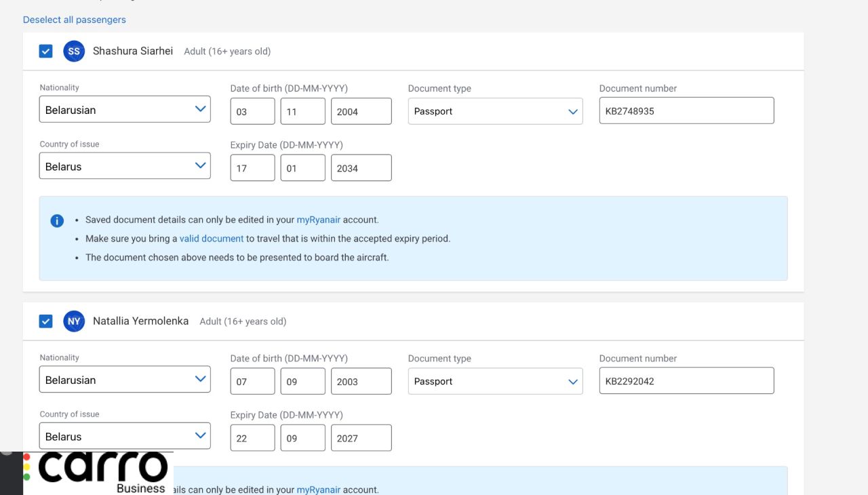Click document number field showing KB2748935
Viewport: 868px width, 495px height.
(686, 111)
